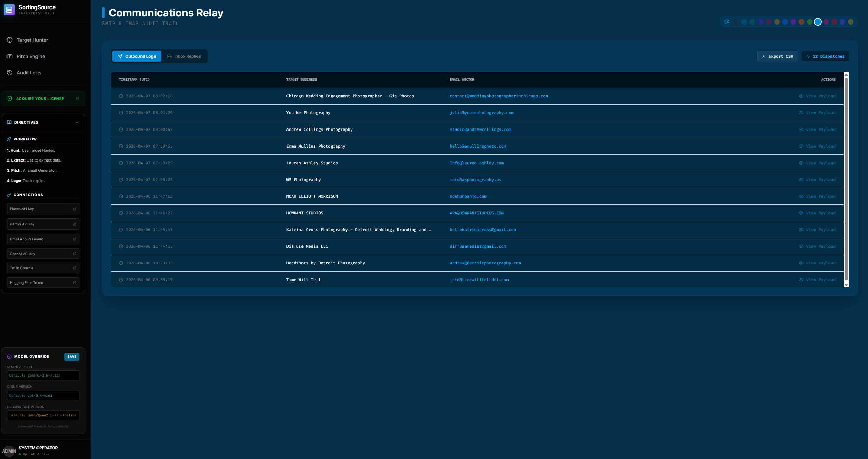Click the dispatch icon on 12 Dispatches badge
Viewport: 868px width, 459px height.
pyautogui.click(x=808, y=56)
